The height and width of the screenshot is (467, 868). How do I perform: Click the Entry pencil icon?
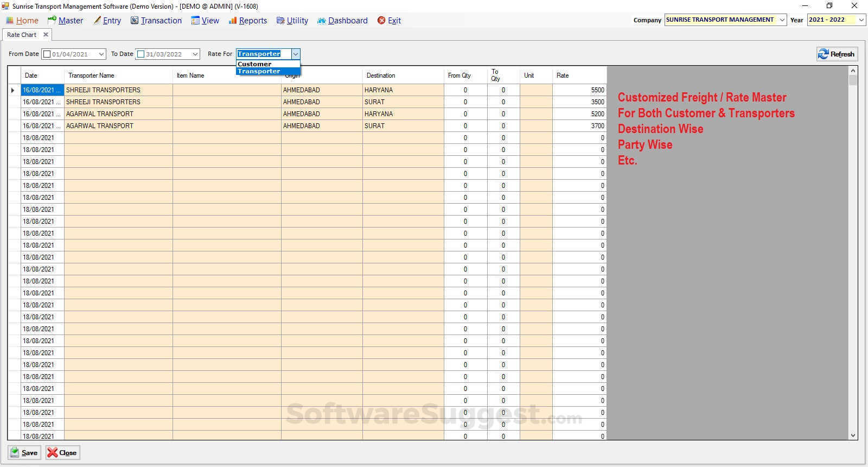pos(98,21)
